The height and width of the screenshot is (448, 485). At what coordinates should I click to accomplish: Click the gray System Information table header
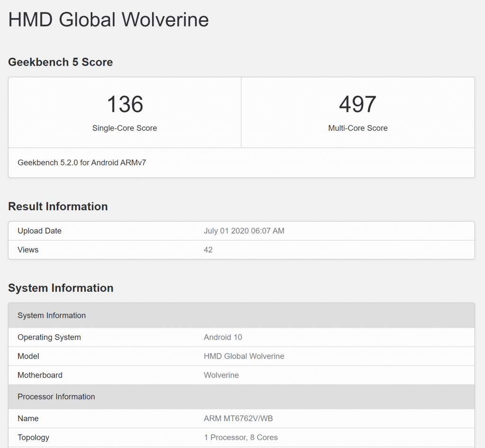(241, 315)
